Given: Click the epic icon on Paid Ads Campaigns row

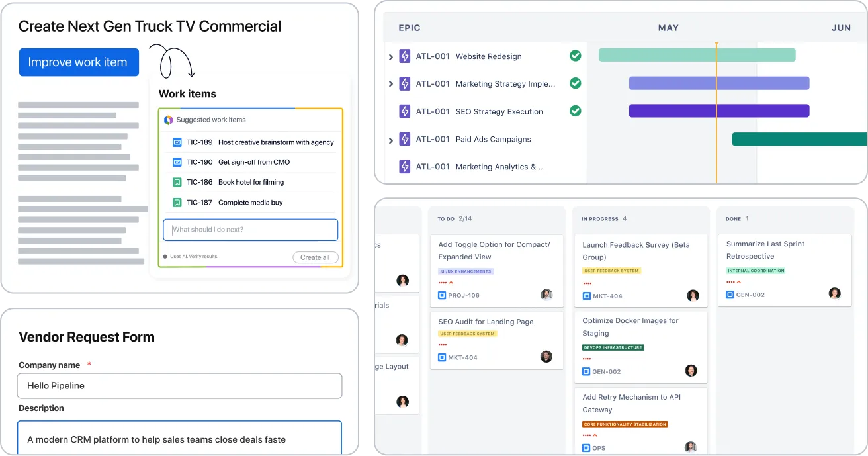Looking at the screenshot, I should tap(404, 139).
